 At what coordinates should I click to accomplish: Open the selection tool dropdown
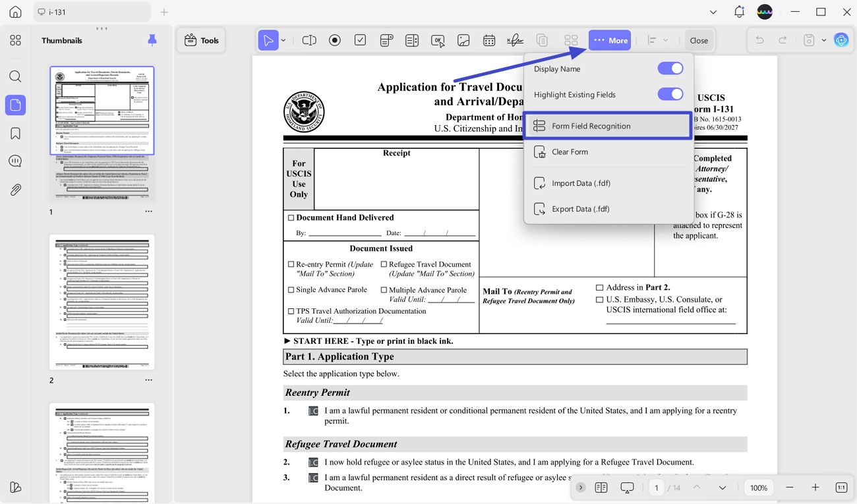pyautogui.click(x=283, y=40)
